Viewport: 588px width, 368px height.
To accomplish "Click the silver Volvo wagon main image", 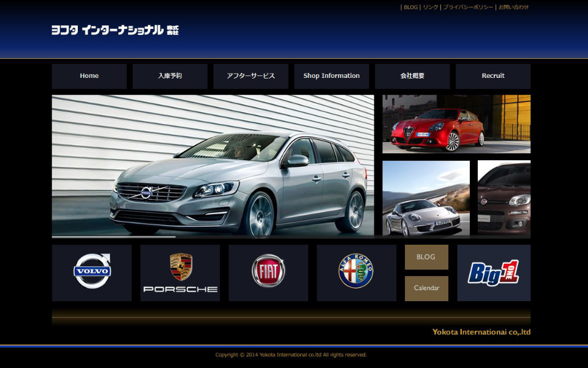I will click(x=213, y=166).
